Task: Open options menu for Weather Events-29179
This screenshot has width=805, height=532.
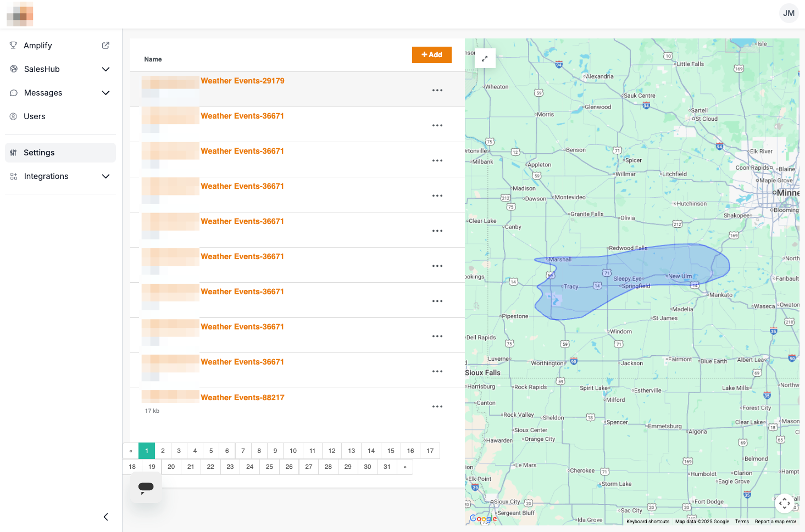Action: click(x=437, y=91)
